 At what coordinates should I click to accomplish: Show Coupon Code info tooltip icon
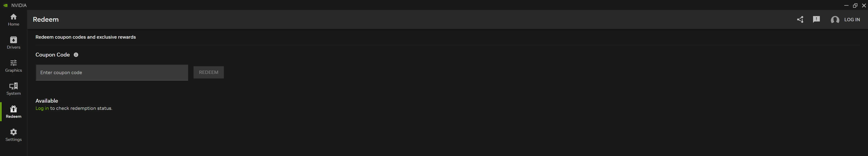(x=76, y=55)
